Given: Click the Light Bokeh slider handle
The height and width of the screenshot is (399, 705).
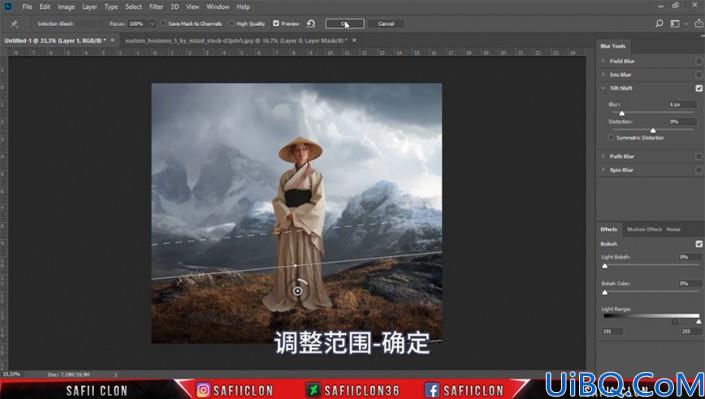Looking at the screenshot, I should (x=605, y=266).
